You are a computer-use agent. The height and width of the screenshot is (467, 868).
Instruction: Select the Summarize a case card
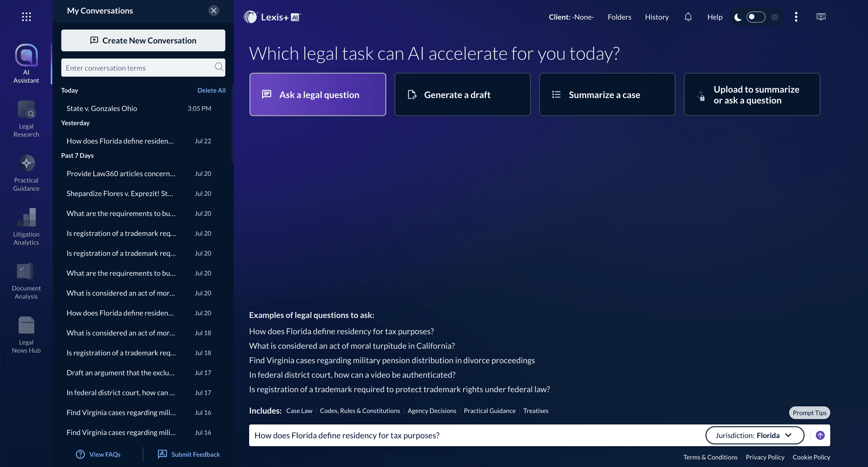coord(607,95)
